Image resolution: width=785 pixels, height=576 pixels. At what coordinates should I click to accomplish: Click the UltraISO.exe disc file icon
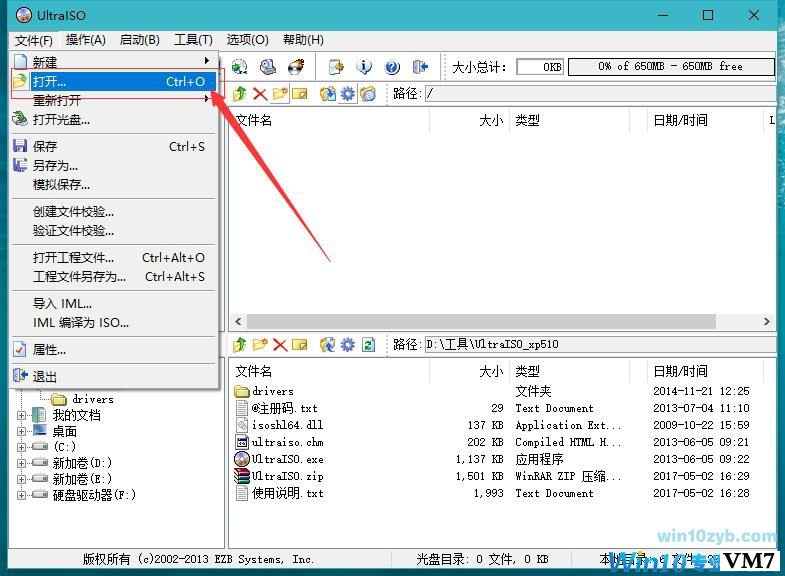(x=242, y=459)
